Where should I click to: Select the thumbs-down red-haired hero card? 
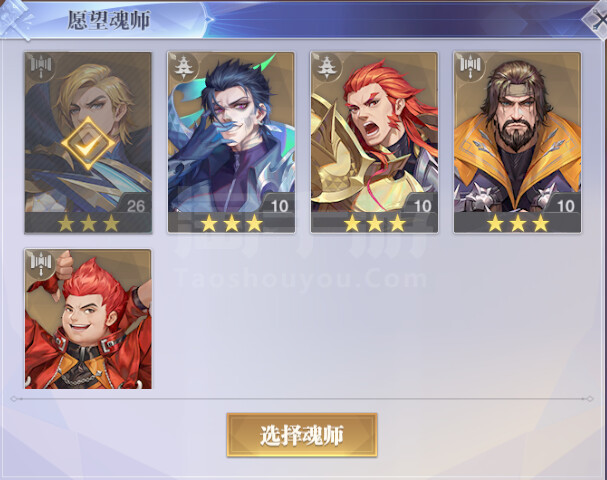pos(88,319)
